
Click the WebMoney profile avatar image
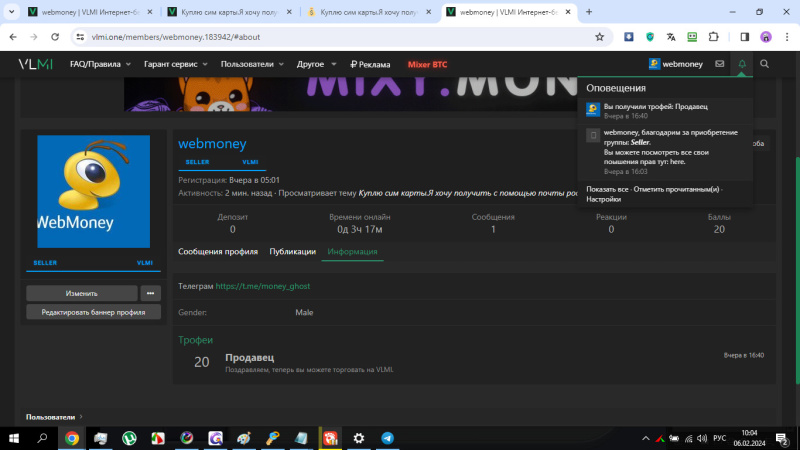[x=93, y=191]
